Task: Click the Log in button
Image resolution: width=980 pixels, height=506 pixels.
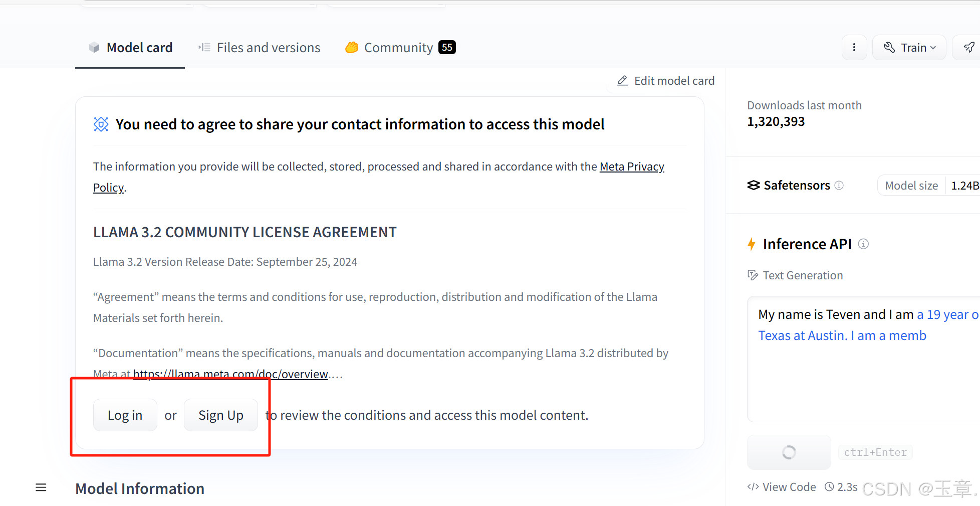Action: pyautogui.click(x=125, y=415)
